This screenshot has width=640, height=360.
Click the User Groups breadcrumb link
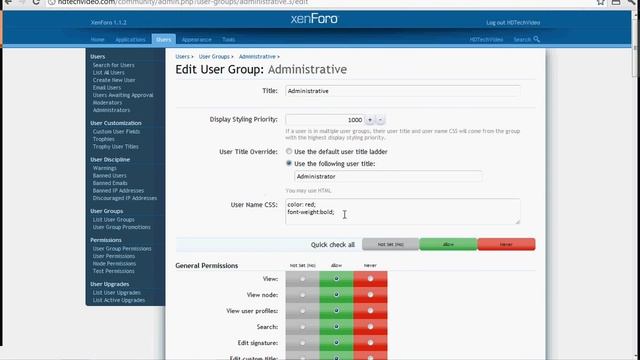point(214,57)
